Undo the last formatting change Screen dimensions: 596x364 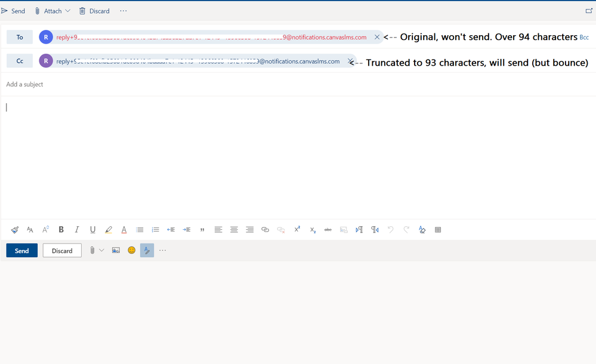point(391,230)
